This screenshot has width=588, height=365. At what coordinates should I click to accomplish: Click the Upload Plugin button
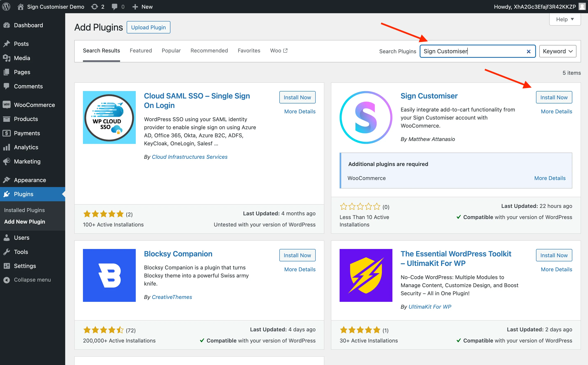148,27
